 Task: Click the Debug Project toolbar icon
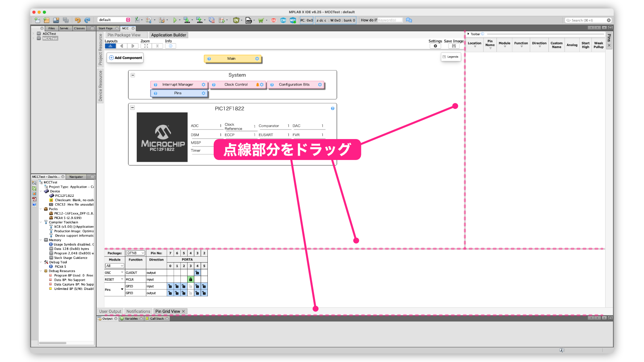click(222, 20)
